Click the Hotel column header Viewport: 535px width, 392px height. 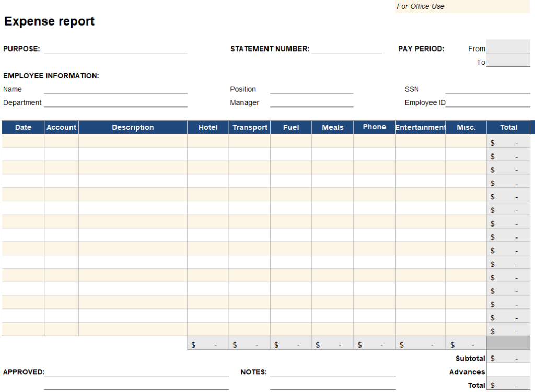click(x=208, y=127)
